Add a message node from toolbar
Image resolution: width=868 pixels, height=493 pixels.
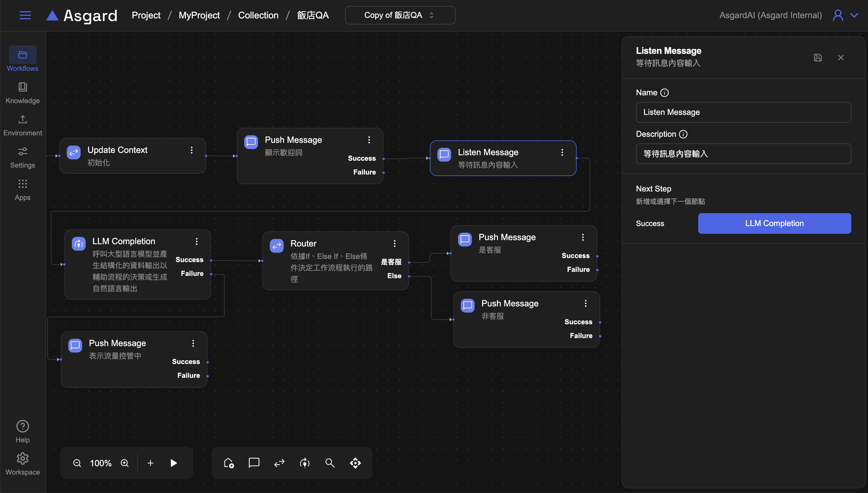254,463
